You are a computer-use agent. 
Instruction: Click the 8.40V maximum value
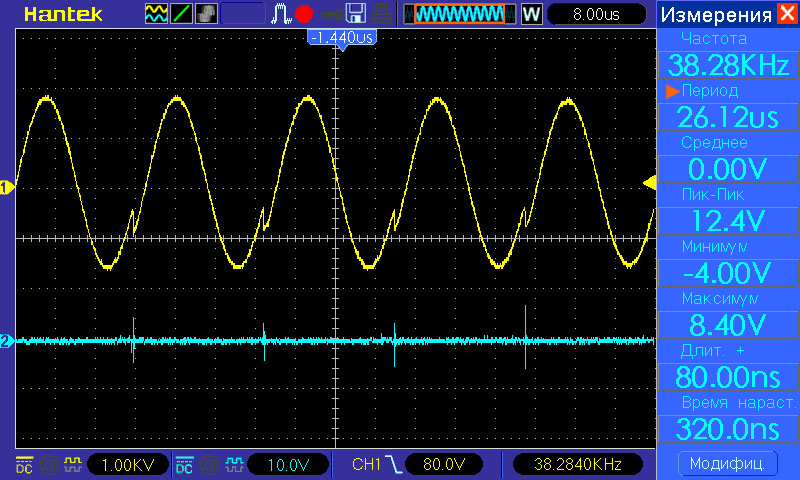tap(728, 325)
